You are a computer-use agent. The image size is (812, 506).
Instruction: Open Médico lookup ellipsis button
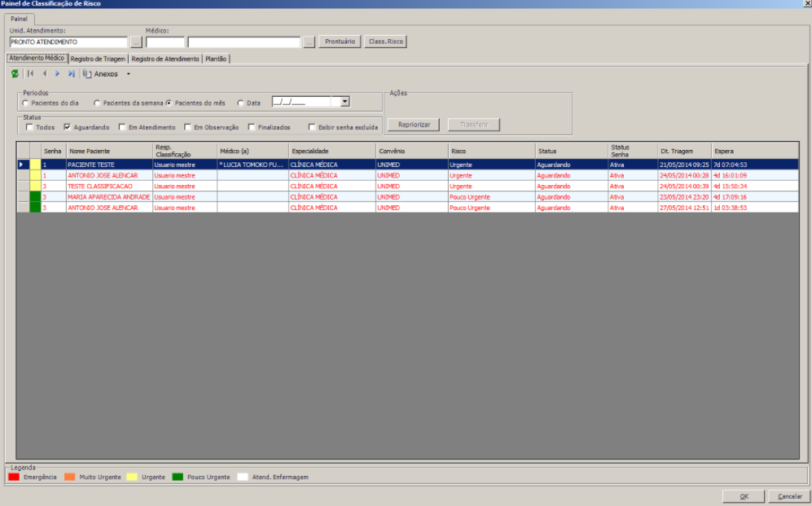(309, 42)
